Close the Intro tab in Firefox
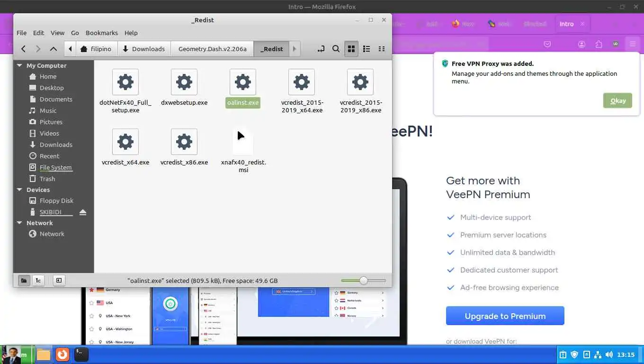The image size is (644, 364). 582,24
